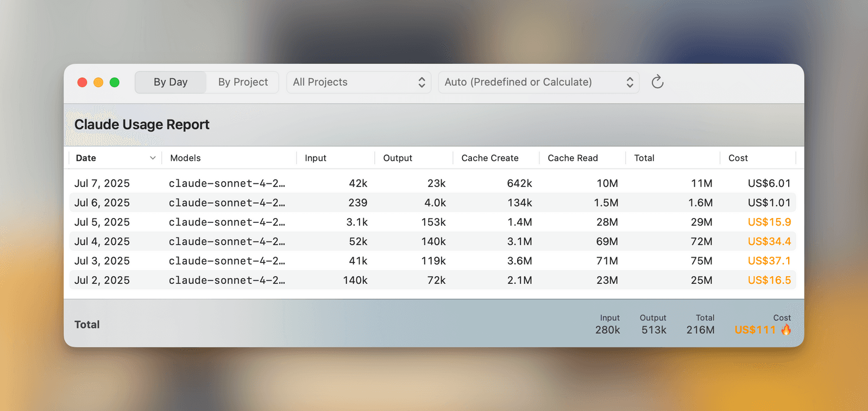Open the Auto (Predefined or Calculate) dropdown
This screenshot has width=868, height=411.
539,82
